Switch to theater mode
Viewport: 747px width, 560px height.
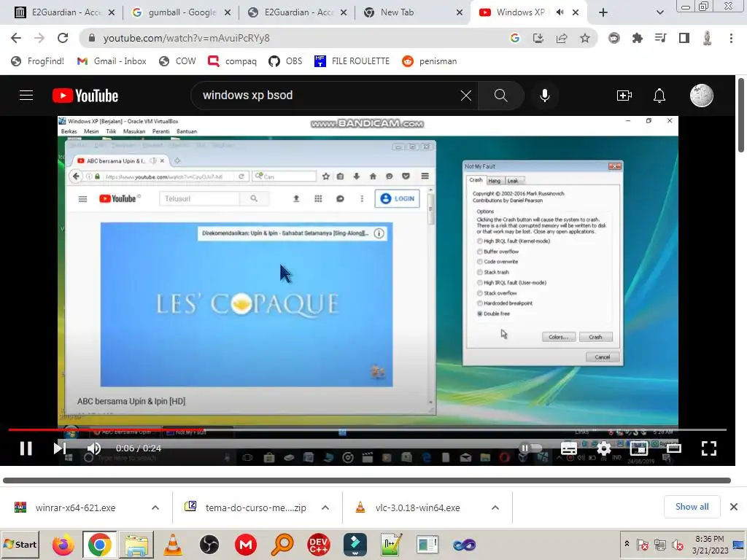[673, 448]
